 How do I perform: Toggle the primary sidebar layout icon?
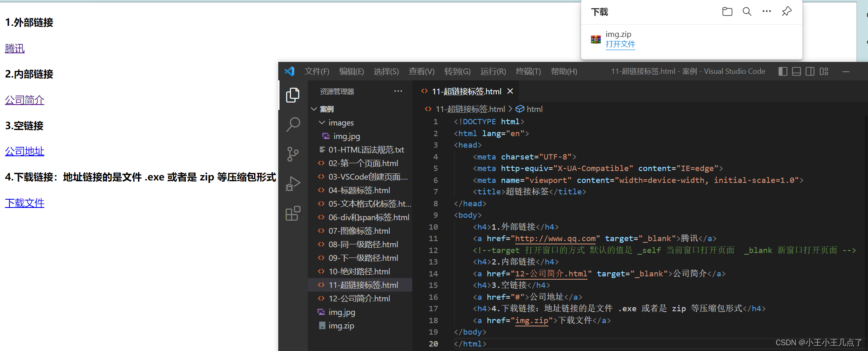(x=783, y=71)
